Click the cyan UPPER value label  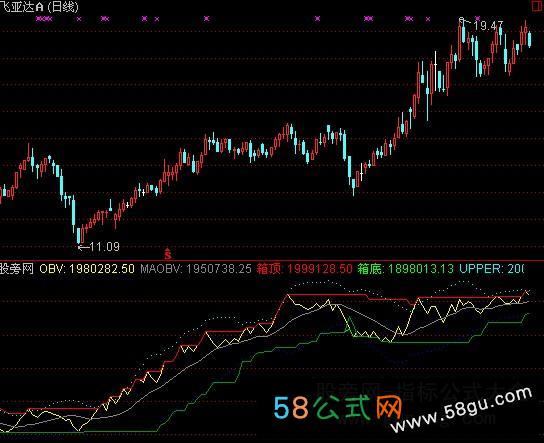492,269
